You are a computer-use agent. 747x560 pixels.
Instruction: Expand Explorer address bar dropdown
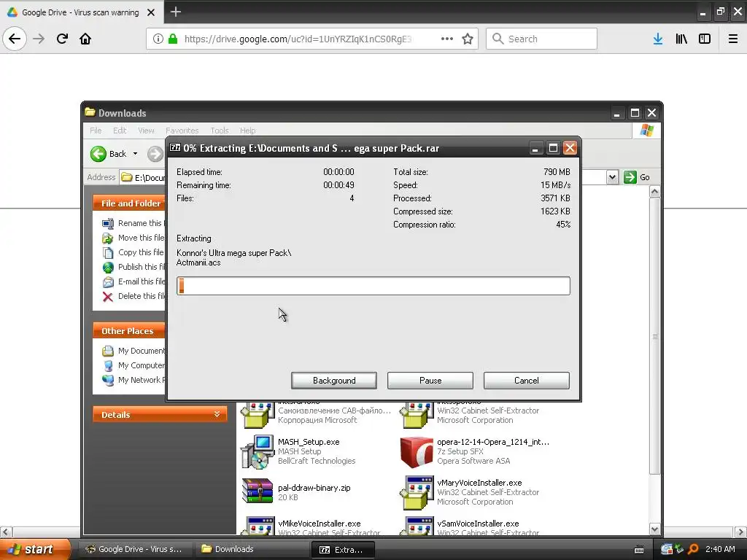tap(612, 177)
